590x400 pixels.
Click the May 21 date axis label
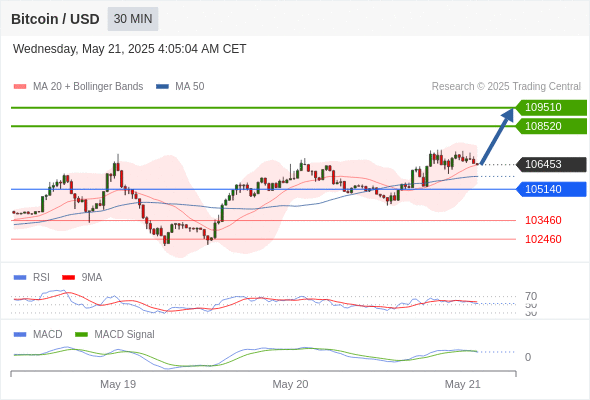[x=462, y=384]
